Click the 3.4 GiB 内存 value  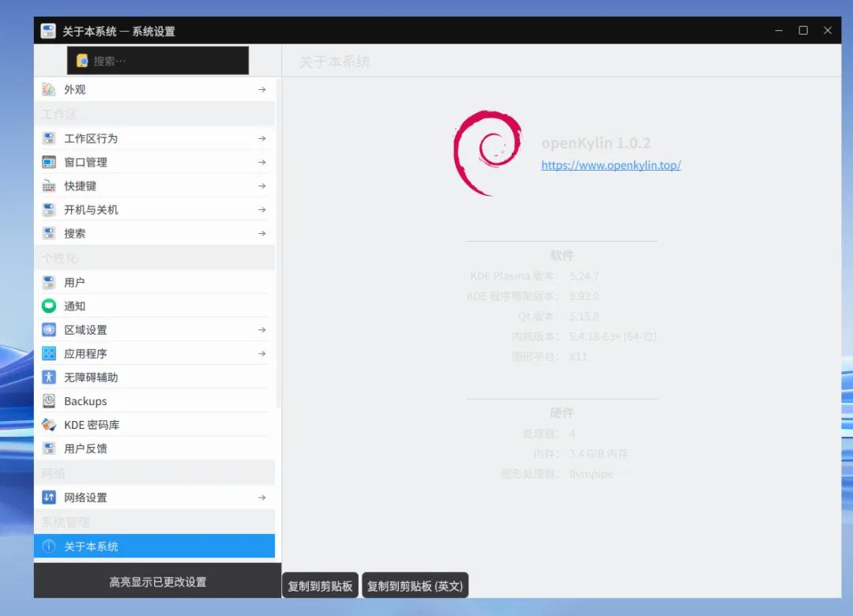(599, 453)
